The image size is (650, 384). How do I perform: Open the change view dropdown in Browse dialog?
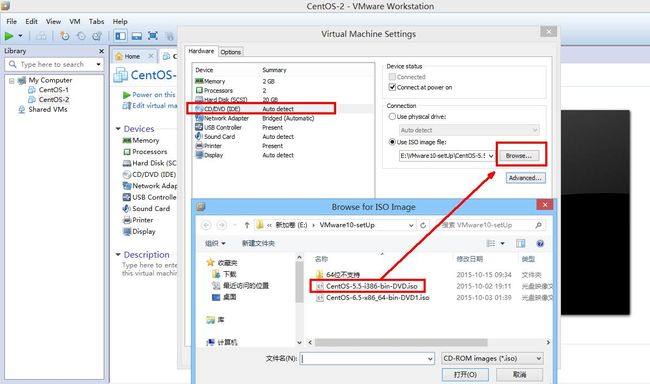502,243
